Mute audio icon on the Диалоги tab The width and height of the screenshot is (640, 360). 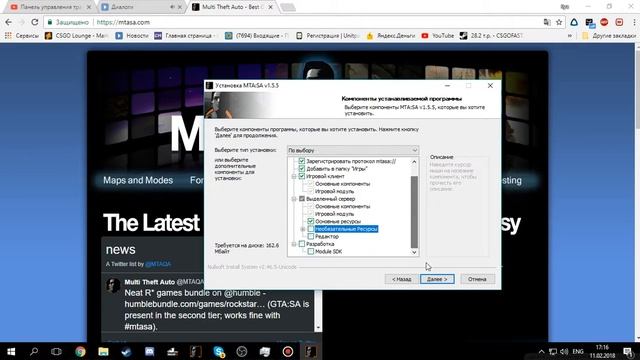point(172,7)
